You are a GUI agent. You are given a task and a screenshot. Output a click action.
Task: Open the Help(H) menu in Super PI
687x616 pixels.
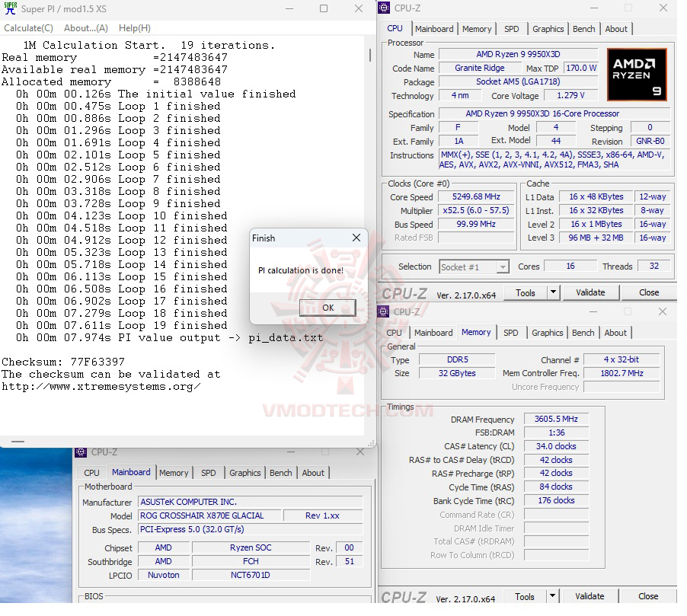[x=135, y=28]
